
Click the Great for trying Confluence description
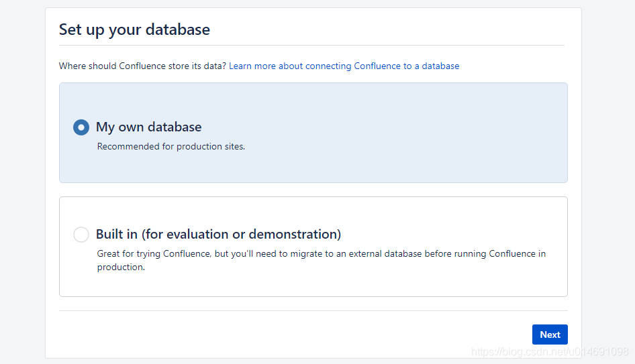tap(321, 260)
